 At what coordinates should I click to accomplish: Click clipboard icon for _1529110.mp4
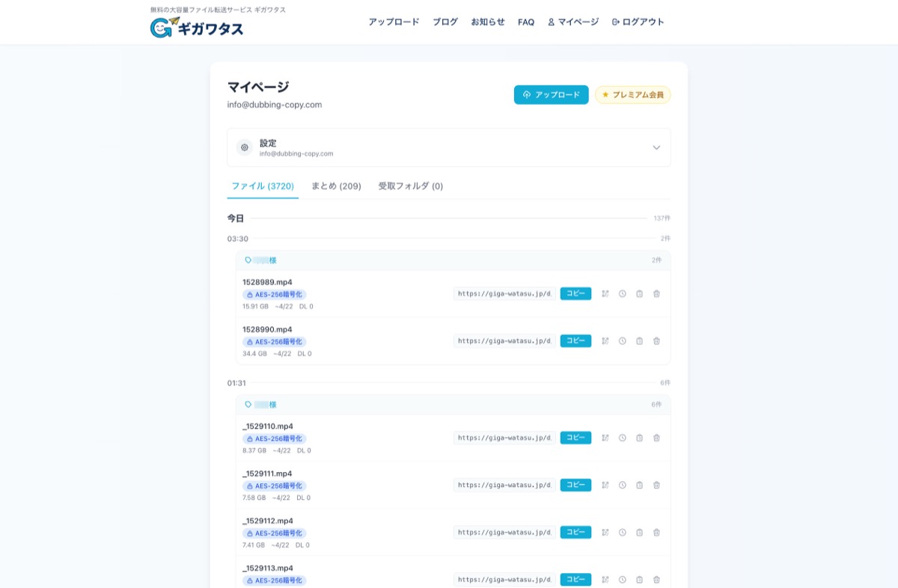click(x=640, y=438)
